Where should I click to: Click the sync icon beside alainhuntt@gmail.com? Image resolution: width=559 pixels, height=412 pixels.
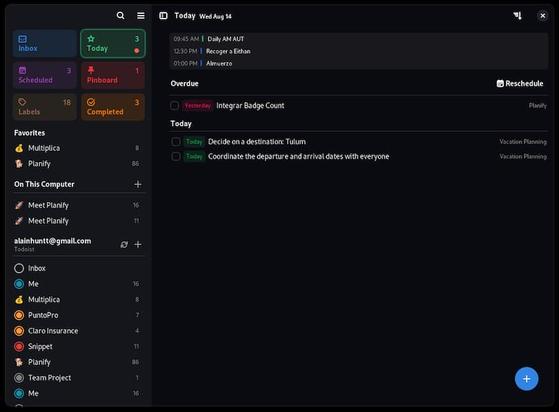[x=124, y=244]
